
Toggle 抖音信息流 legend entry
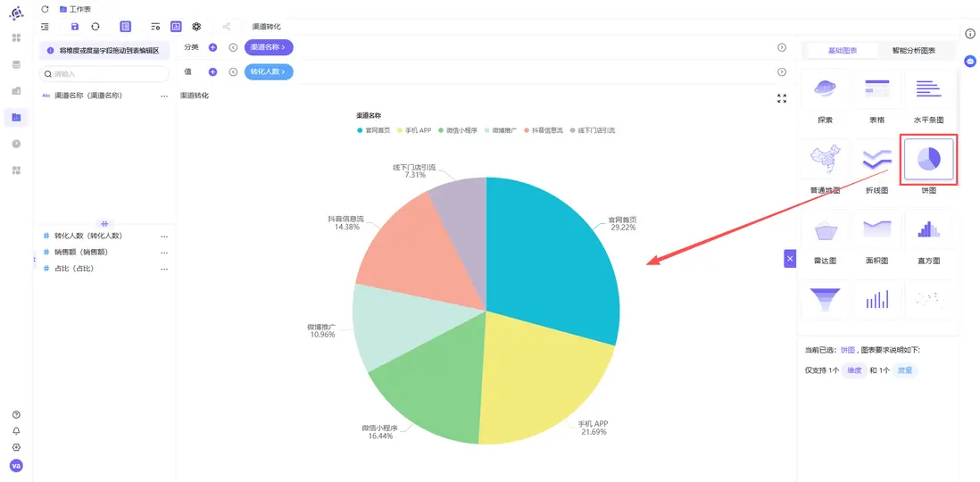click(544, 130)
